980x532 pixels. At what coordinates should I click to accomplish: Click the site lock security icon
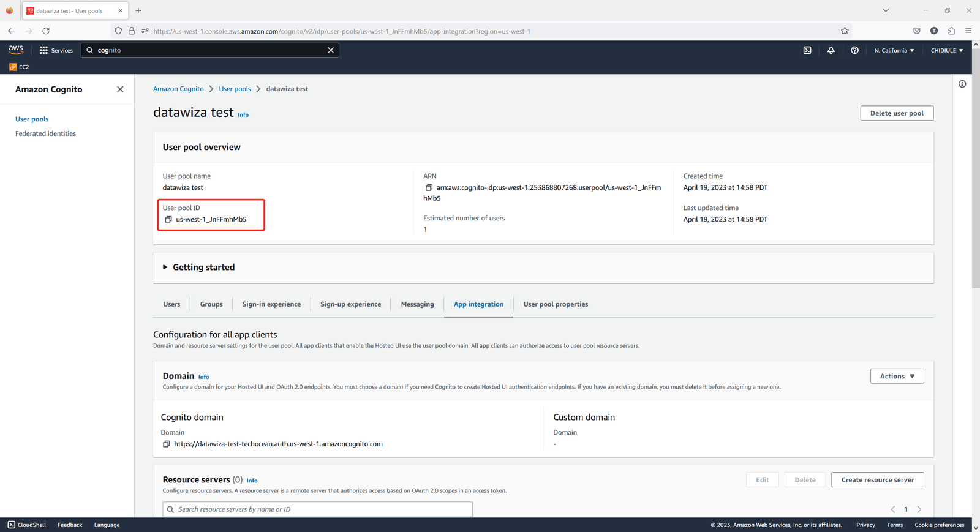click(x=132, y=31)
